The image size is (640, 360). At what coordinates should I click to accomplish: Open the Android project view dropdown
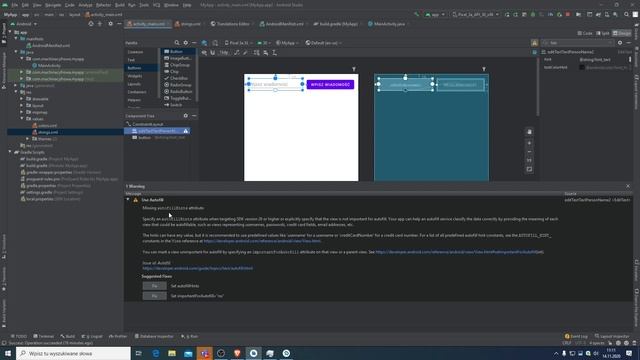click(x=24, y=24)
